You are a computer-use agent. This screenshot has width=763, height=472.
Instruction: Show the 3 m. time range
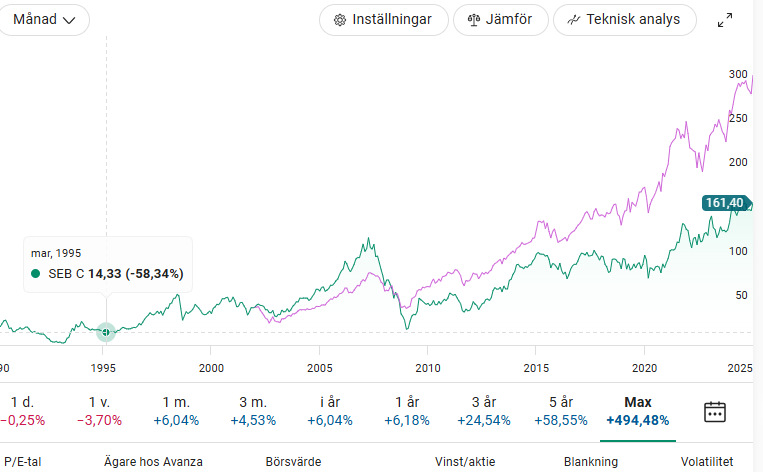click(x=253, y=410)
